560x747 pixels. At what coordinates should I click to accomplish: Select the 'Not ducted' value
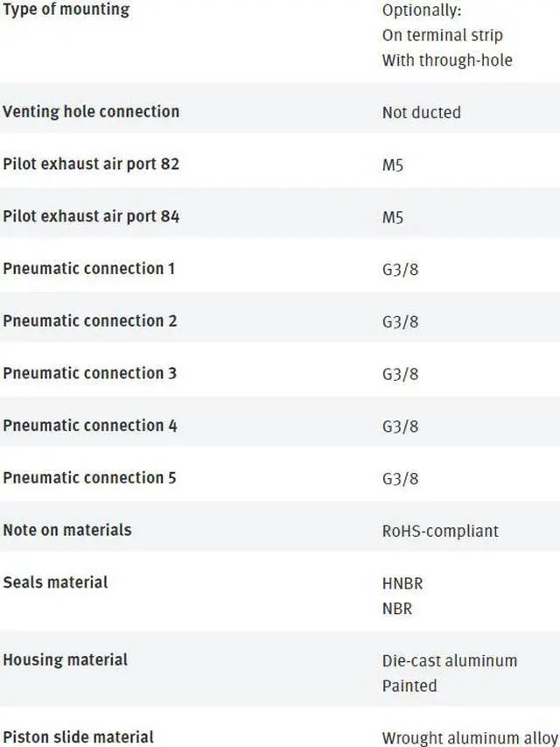click(422, 113)
